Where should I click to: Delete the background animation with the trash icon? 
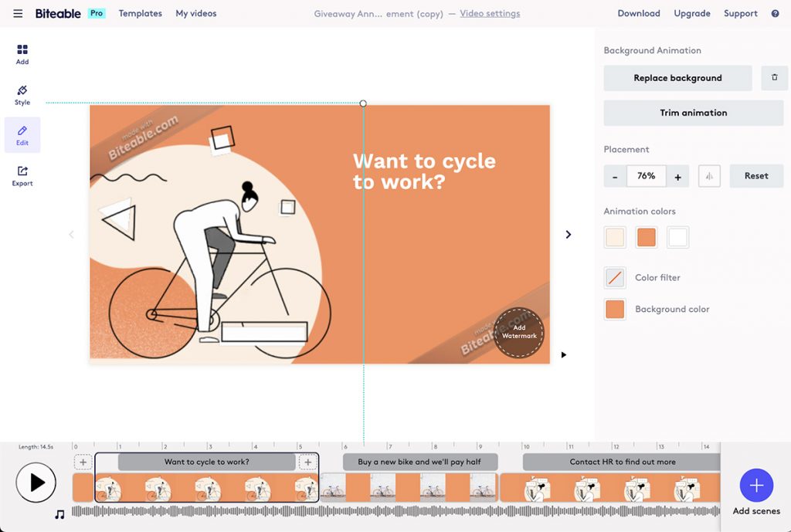[x=774, y=77]
